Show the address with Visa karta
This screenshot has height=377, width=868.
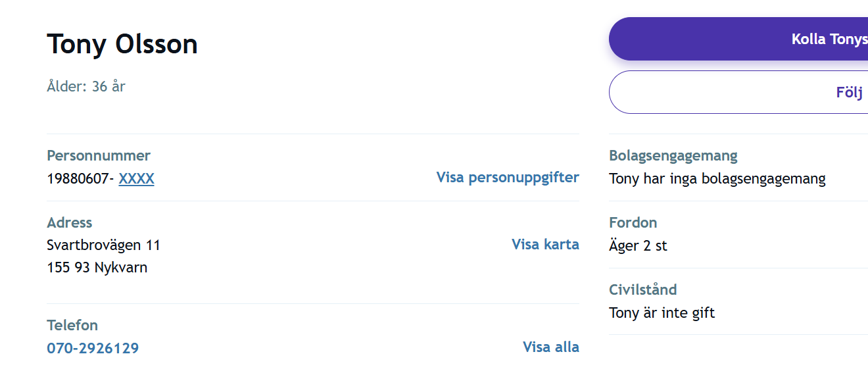click(545, 244)
